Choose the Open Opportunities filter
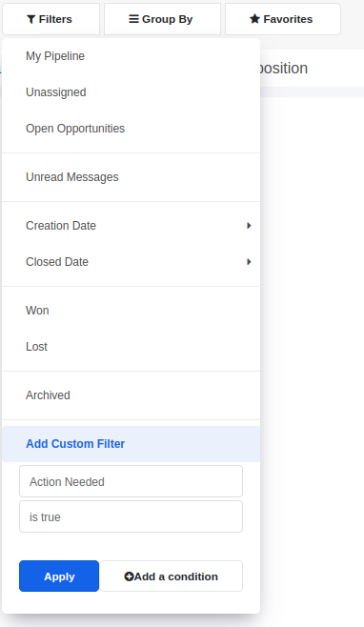The image size is (364, 627). (131, 129)
